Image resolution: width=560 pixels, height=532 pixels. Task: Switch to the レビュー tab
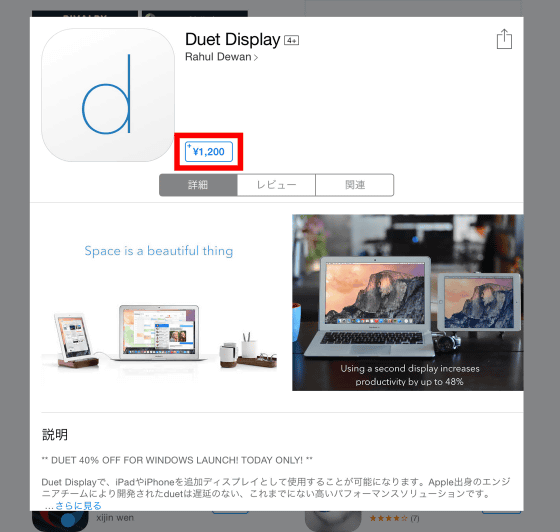coord(276,185)
